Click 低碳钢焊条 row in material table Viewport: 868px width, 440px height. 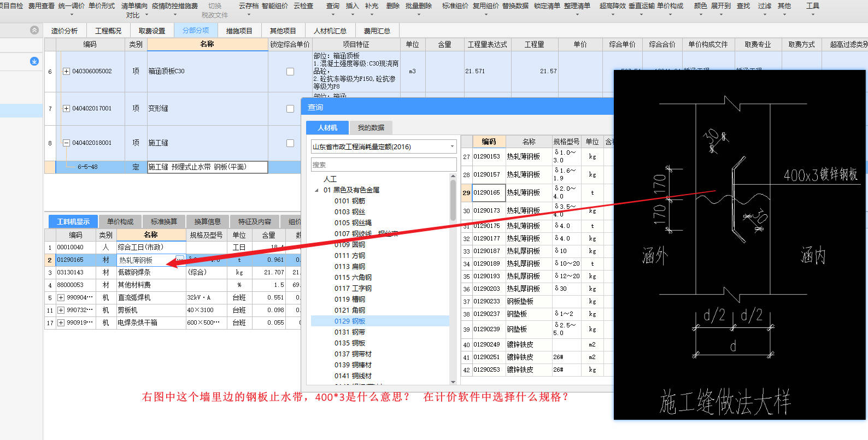pos(172,272)
